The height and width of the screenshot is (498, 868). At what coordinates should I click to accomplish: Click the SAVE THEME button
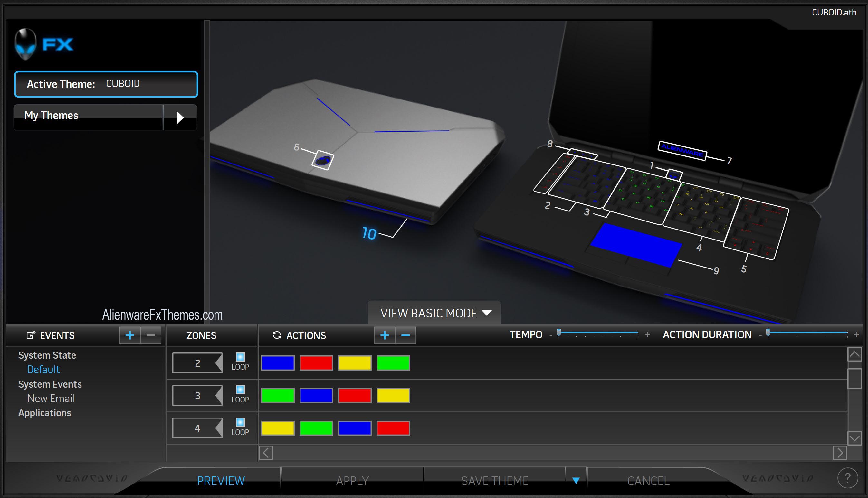pos(494,481)
